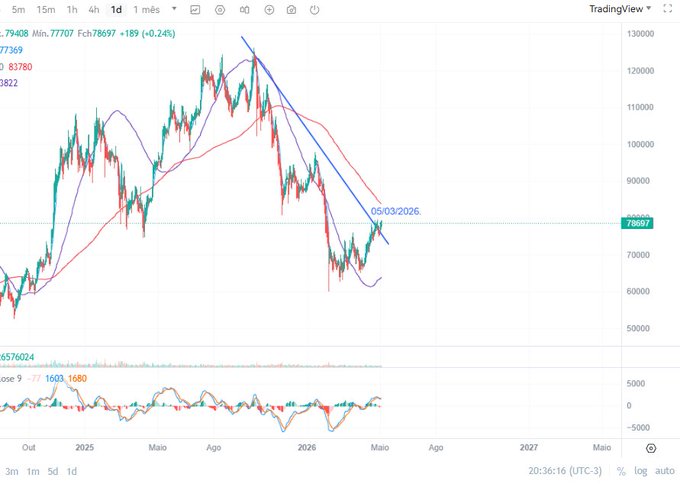Open the more intervals dropdown arrow

[x=174, y=9]
